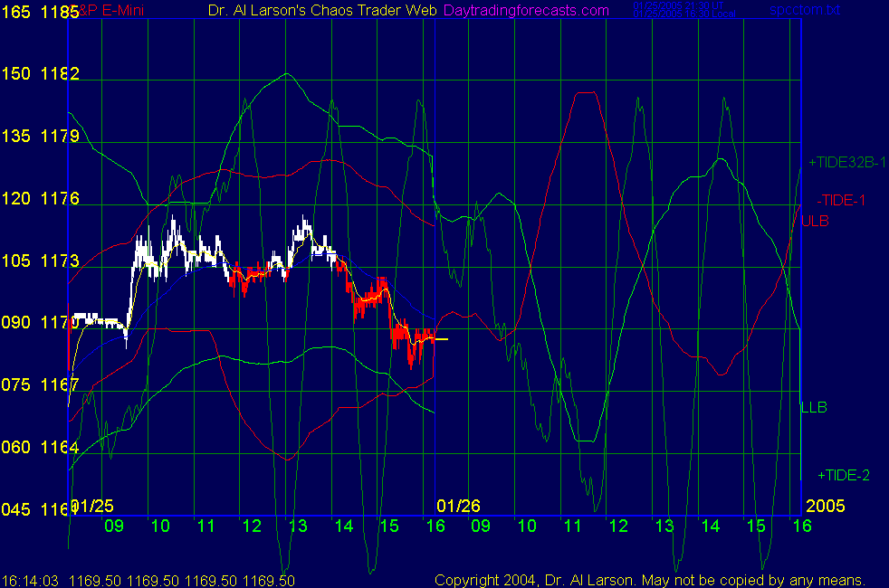Select the 09 hour mark of 01/26 session

tap(481, 526)
